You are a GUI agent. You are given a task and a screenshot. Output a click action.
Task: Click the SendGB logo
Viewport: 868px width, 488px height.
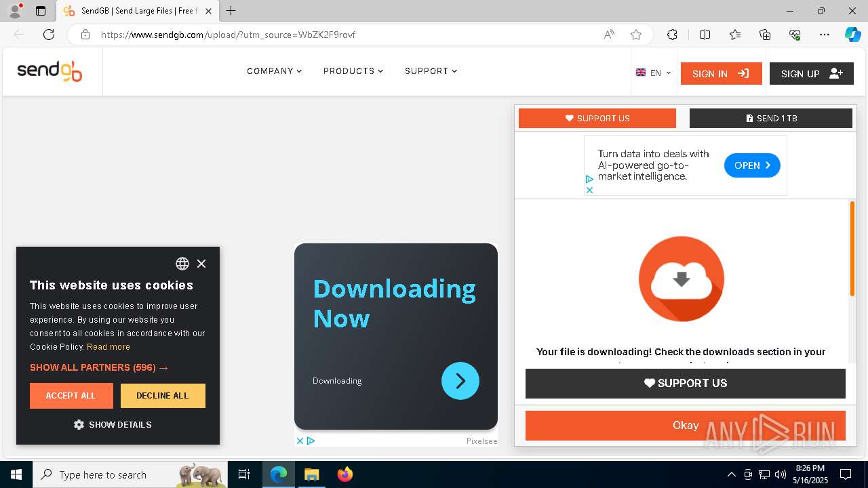[50, 71]
